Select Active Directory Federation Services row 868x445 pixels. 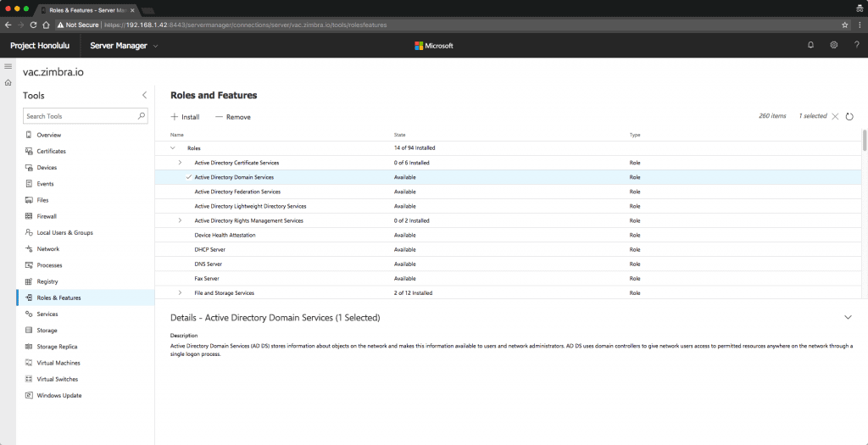pos(509,192)
